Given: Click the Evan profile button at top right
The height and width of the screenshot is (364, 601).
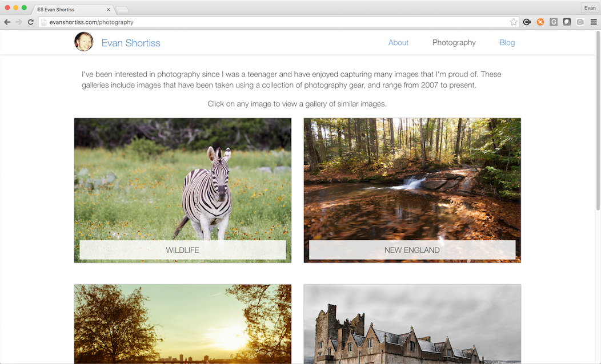Looking at the screenshot, I should (590, 7).
